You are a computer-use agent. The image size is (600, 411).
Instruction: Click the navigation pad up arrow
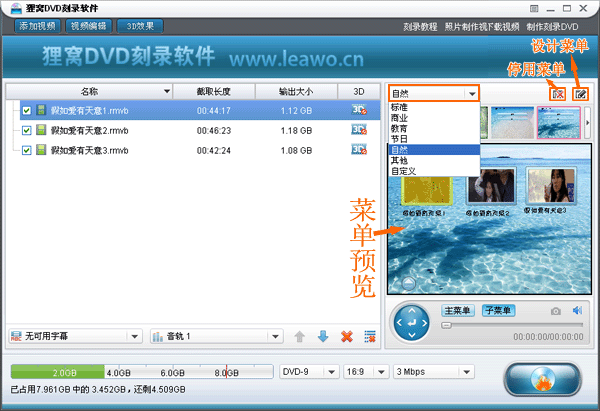point(412,311)
